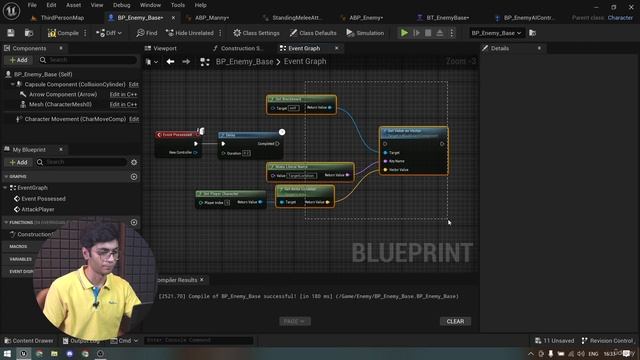Click the Character parent class link
Screen dimensions: 640x360
click(x=620, y=18)
